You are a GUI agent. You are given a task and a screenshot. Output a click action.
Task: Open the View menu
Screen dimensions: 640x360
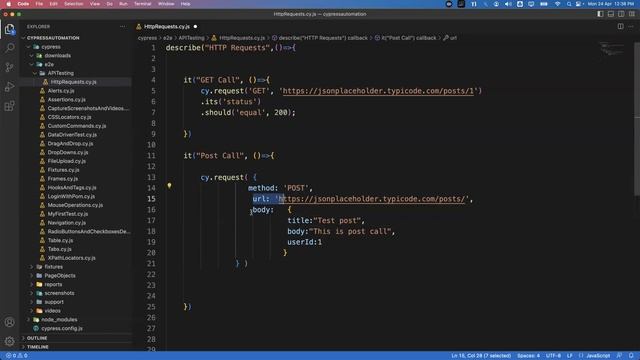click(95, 4)
